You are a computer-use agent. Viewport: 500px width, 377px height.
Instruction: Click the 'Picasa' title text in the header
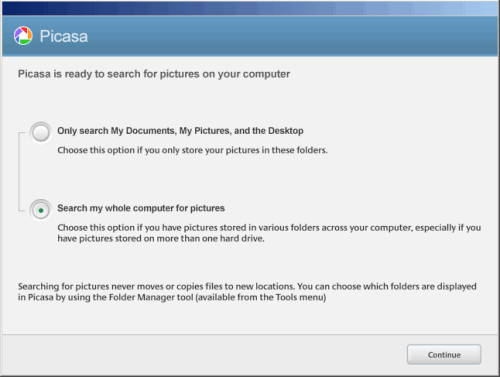point(64,36)
